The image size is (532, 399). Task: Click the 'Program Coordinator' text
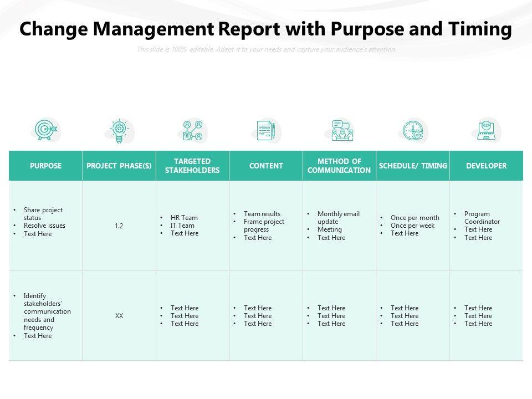click(482, 217)
